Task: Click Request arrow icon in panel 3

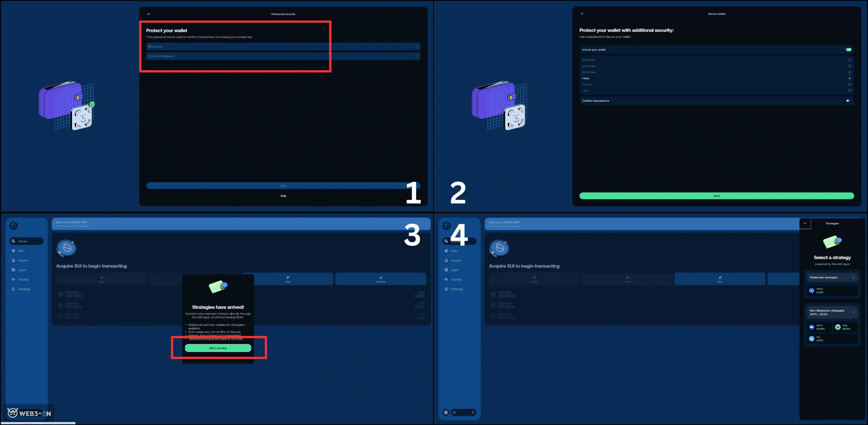Action: coord(380,278)
